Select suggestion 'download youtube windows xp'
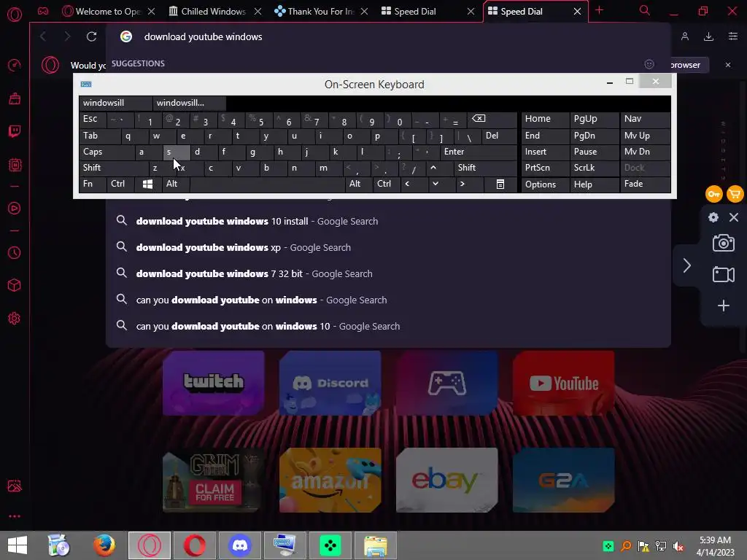Image resolution: width=747 pixels, height=560 pixels. (x=388, y=247)
